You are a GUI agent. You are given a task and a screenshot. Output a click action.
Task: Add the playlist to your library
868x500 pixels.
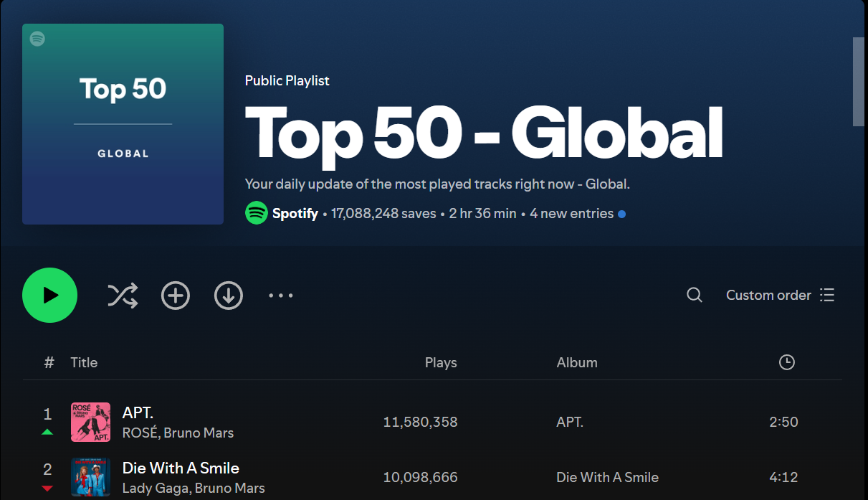[x=175, y=295]
